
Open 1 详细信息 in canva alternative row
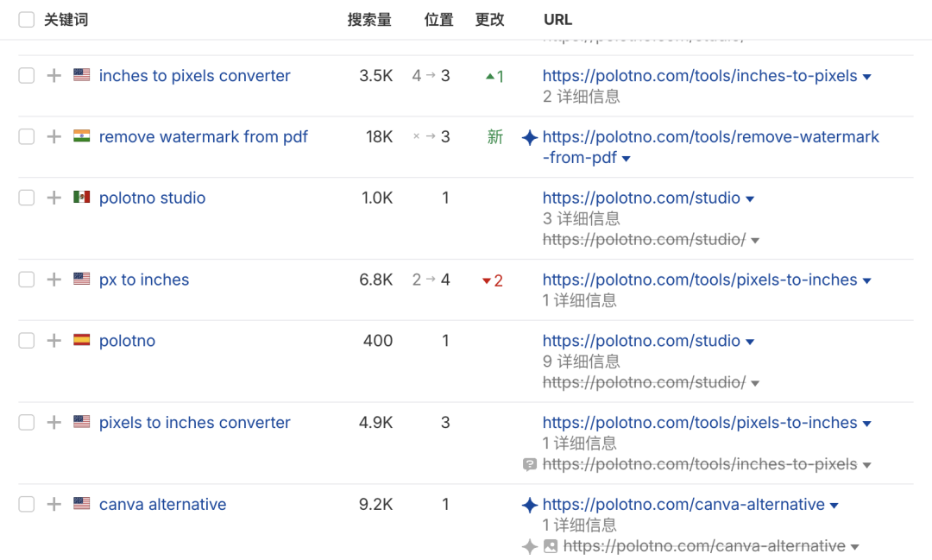(x=580, y=525)
